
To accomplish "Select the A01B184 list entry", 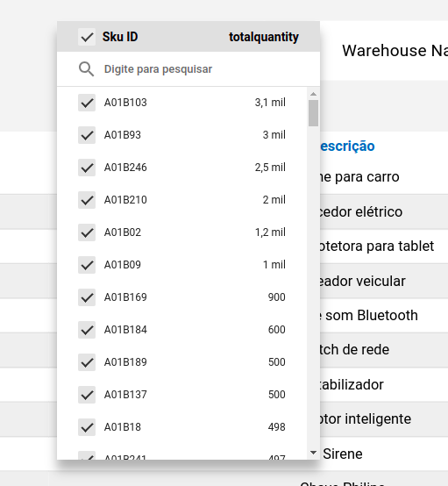I will pos(181,330).
